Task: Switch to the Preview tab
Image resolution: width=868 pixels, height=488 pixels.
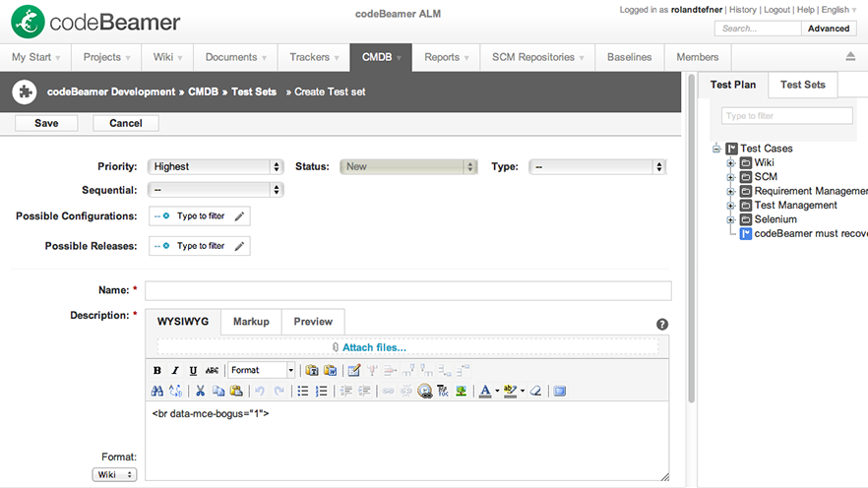Action: coord(313,322)
